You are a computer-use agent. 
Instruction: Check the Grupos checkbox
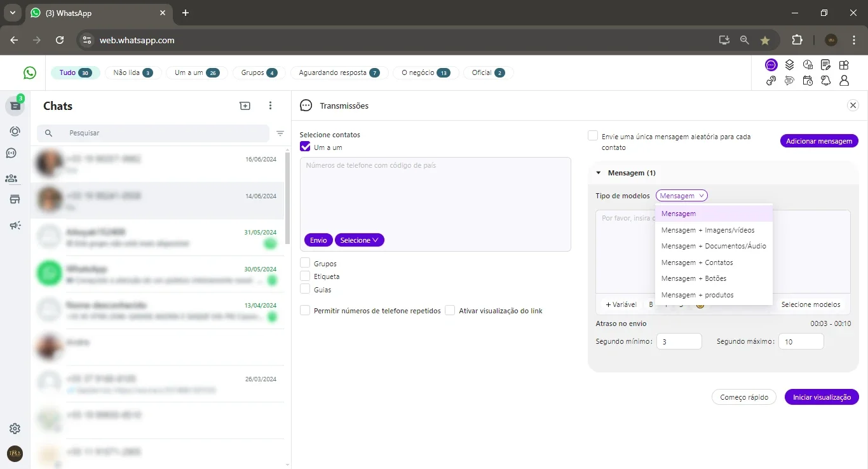(306, 262)
